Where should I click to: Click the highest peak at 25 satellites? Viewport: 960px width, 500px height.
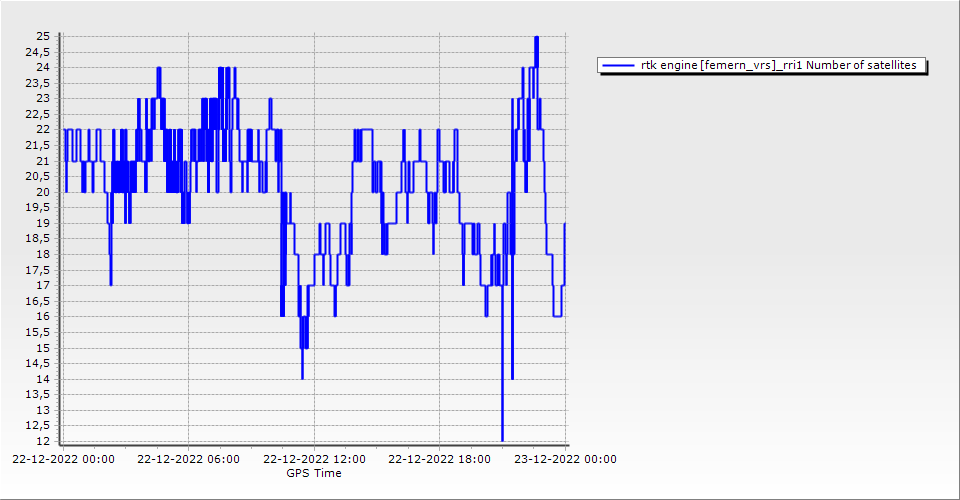click(537, 38)
